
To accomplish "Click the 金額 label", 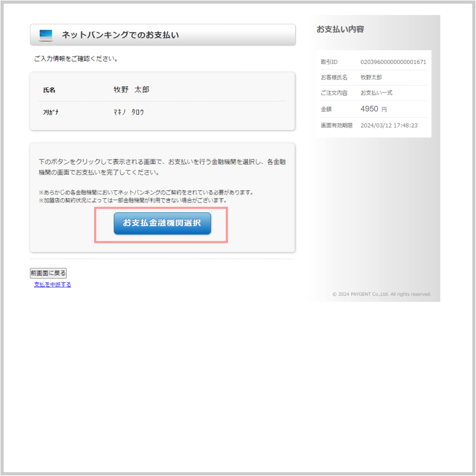I will coord(326,109).
